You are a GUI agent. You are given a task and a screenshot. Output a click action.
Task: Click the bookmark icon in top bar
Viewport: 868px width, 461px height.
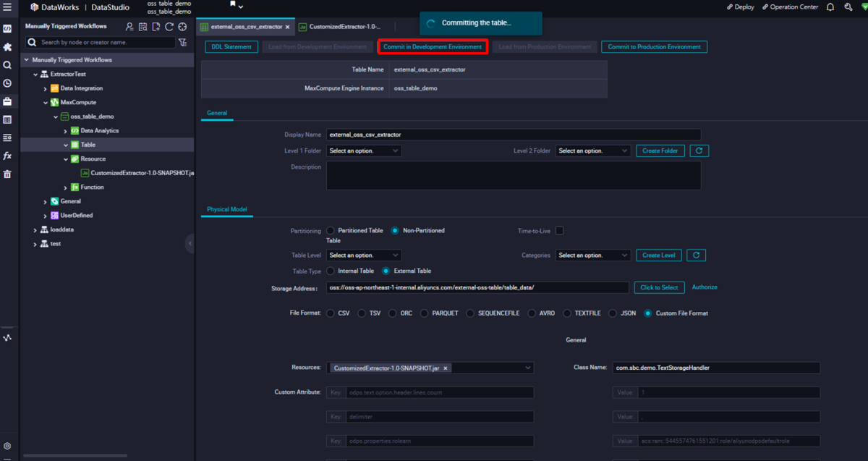coord(233,4)
